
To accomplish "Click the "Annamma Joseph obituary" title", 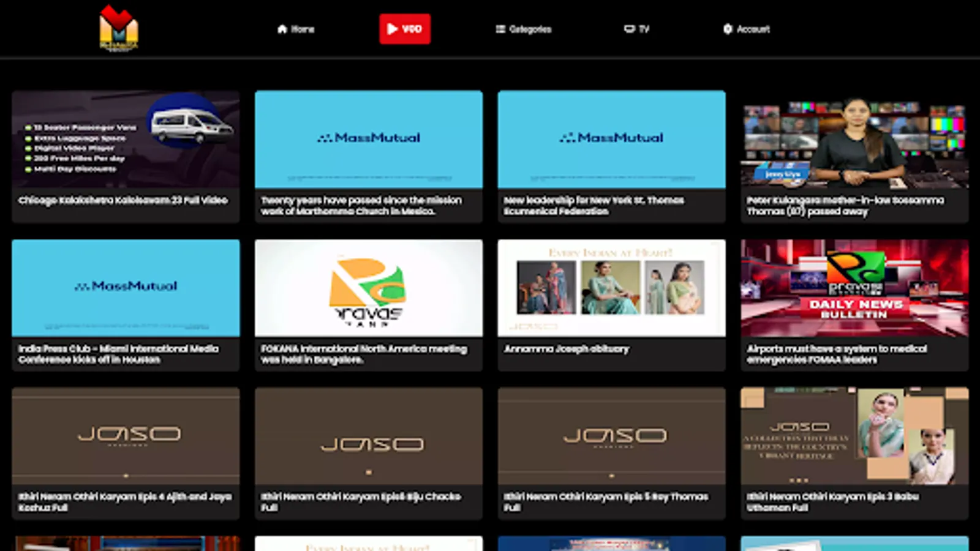I will pos(567,349).
